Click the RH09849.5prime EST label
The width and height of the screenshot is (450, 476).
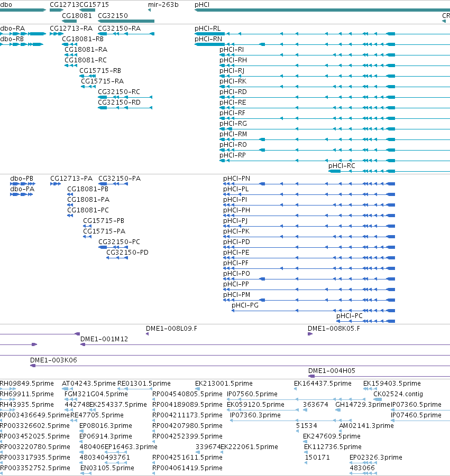click(27, 384)
